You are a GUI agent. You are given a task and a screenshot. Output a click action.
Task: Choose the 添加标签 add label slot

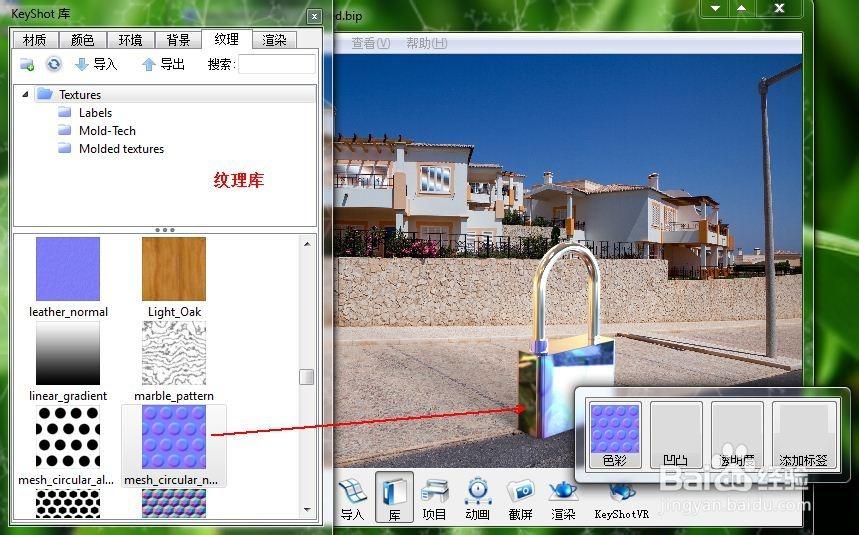pos(804,435)
